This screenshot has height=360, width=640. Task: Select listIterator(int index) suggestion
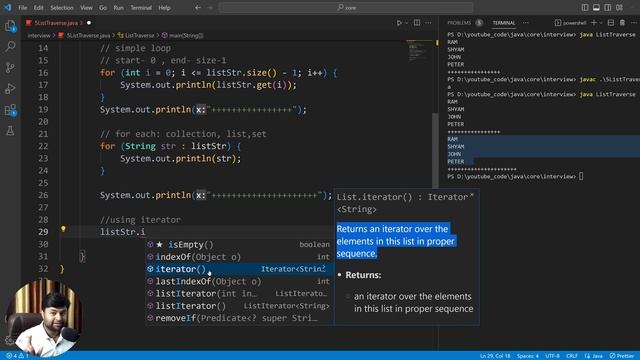point(240,293)
